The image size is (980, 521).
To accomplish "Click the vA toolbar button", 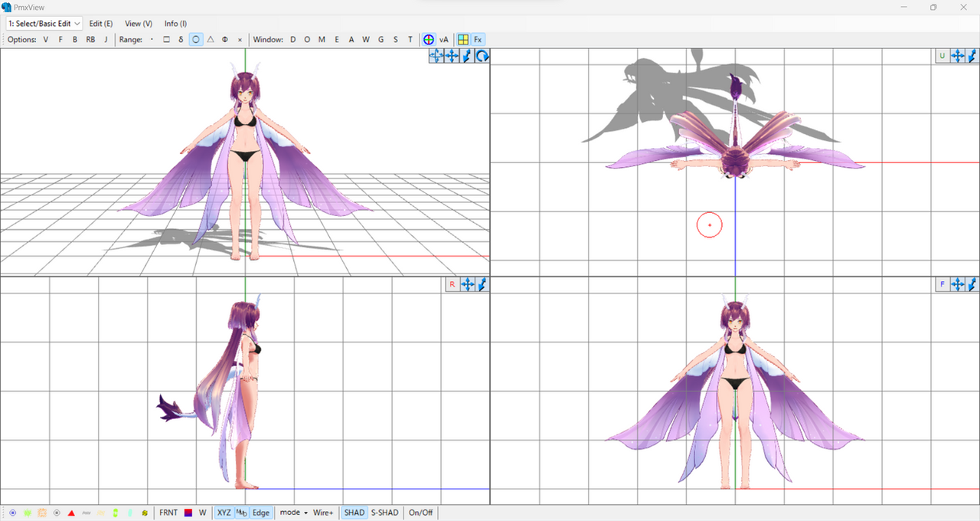I will point(444,40).
